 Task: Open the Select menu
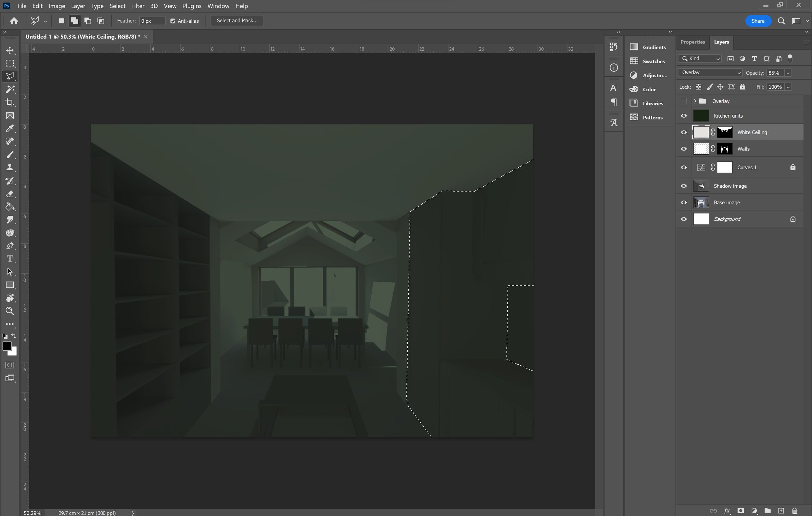point(117,6)
